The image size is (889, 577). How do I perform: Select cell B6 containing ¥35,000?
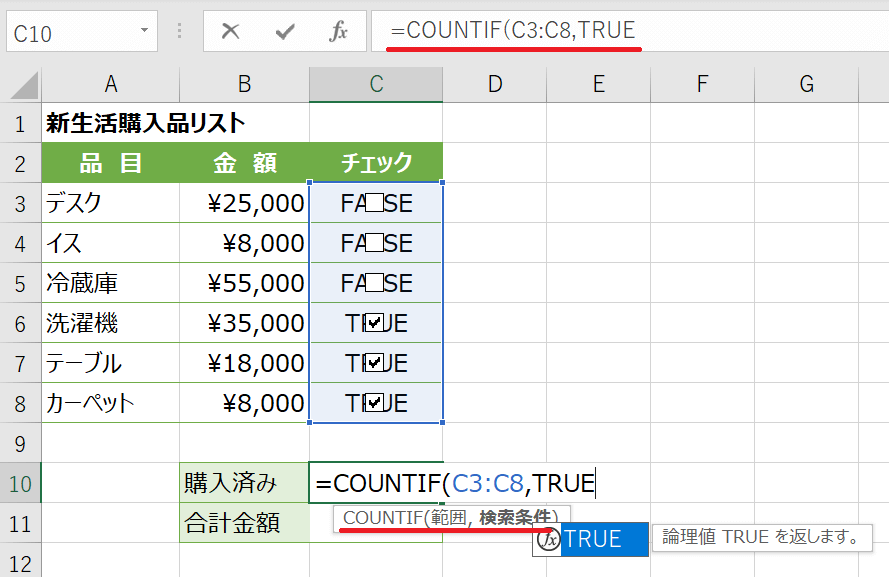point(244,323)
